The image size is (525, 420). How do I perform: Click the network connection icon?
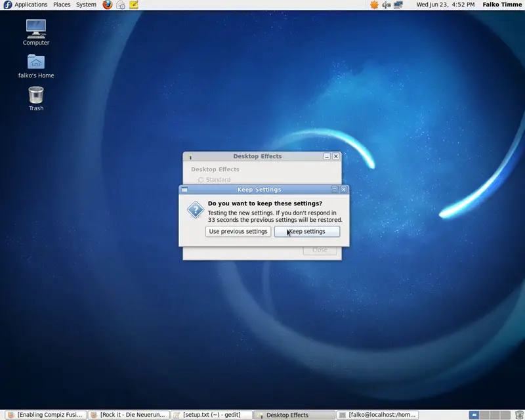[x=398, y=5]
